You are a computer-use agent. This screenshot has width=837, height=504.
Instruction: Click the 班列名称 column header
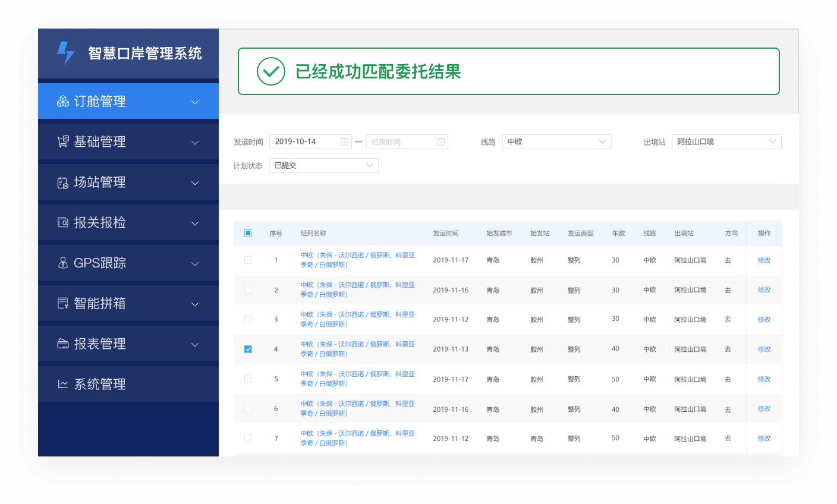313,233
